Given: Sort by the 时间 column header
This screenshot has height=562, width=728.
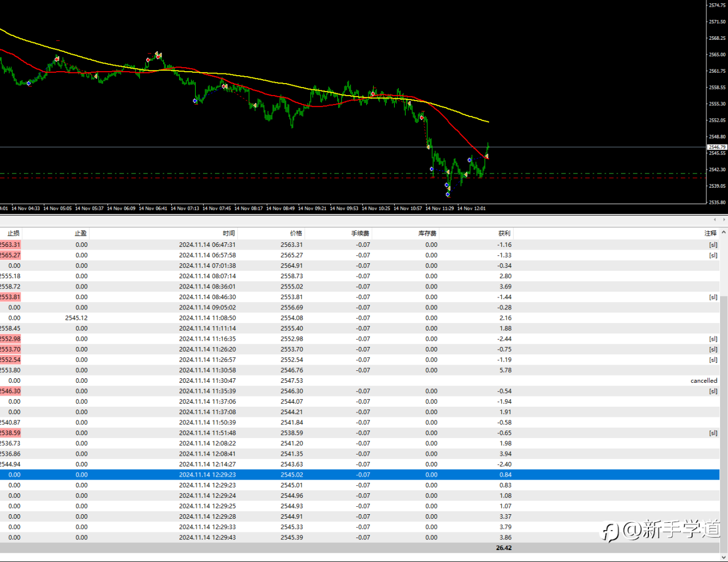Looking at the screenshot, I should (x=229, y=233).
